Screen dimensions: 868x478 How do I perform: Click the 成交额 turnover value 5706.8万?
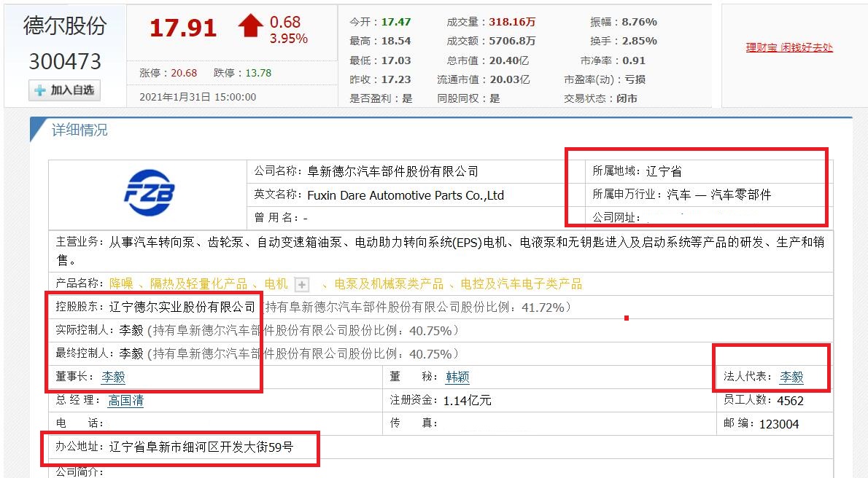[512, 41]
